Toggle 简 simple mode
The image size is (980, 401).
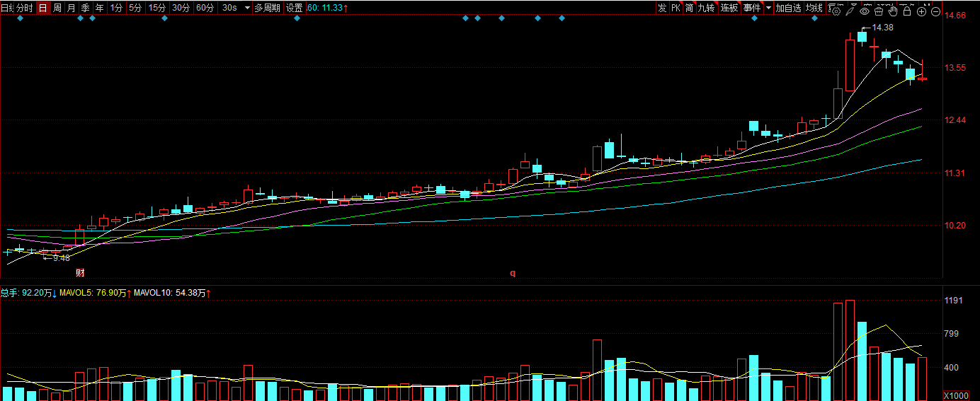tap(689, 8)
